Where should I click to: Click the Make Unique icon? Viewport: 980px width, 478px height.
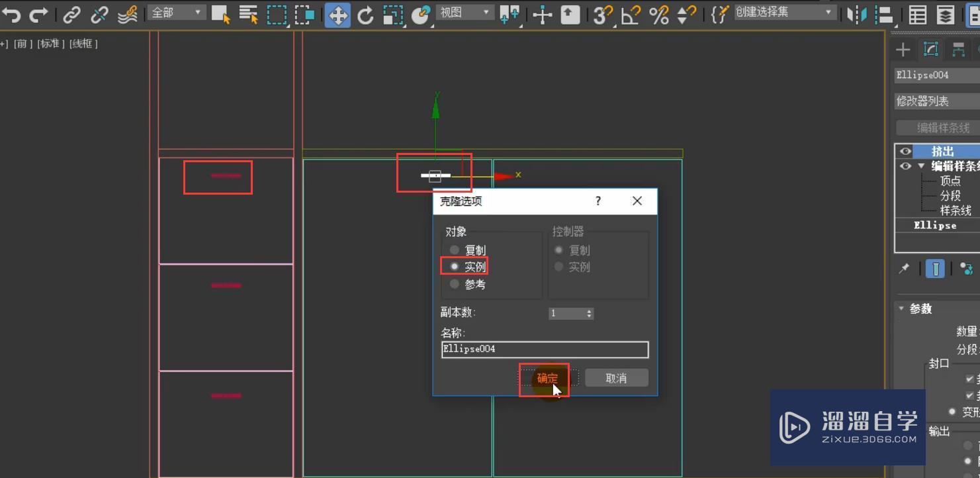(x=966, y=269)
